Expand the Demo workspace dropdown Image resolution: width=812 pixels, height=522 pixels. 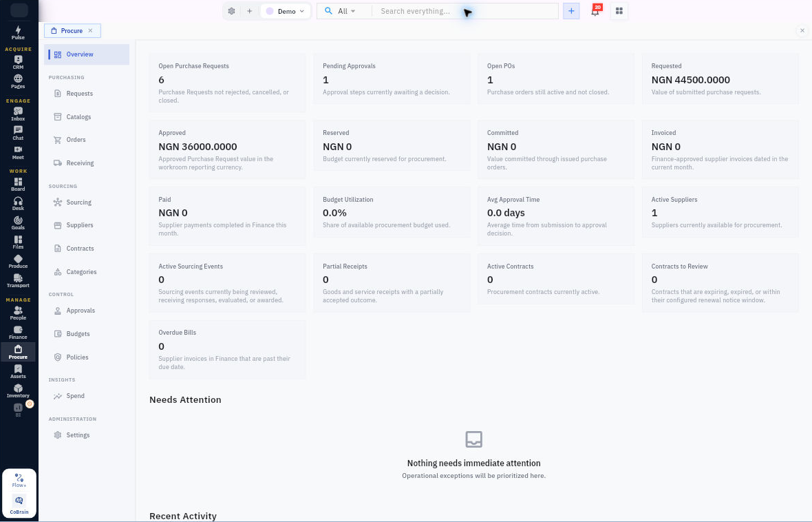(286, 11)
